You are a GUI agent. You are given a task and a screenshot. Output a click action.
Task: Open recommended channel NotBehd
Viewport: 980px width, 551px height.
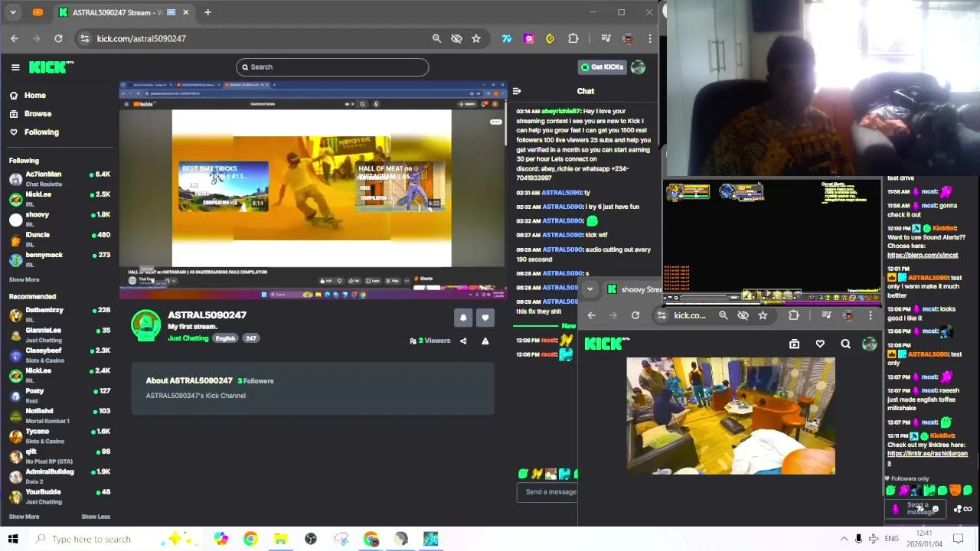tap(60, 415)
